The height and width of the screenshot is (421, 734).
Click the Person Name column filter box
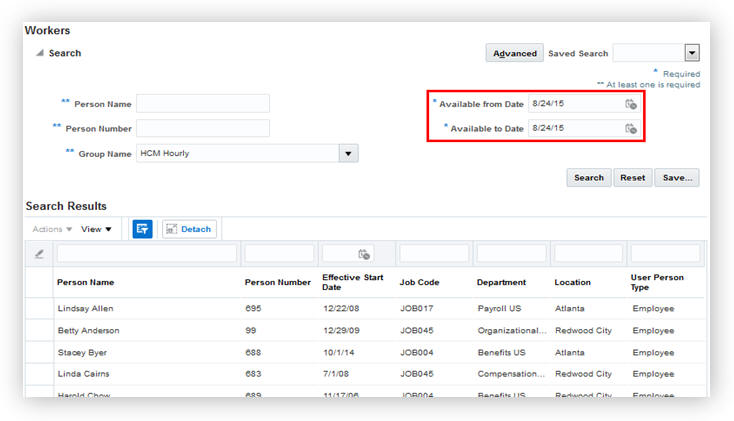147,254
